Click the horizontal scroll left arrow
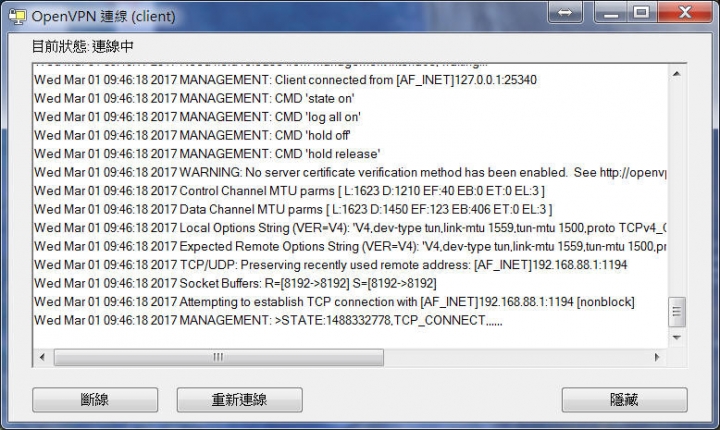Screen dimensions: 720x430 pyautogui.click(x=42, y=357)
